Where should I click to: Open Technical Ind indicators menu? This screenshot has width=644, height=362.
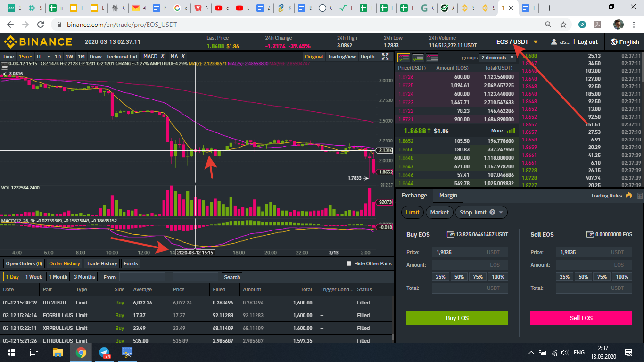[x=122, y=57]
